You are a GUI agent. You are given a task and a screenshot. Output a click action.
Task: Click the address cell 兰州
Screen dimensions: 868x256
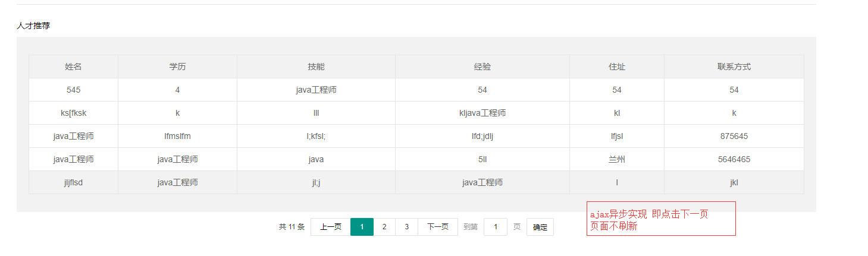point(616,159)
